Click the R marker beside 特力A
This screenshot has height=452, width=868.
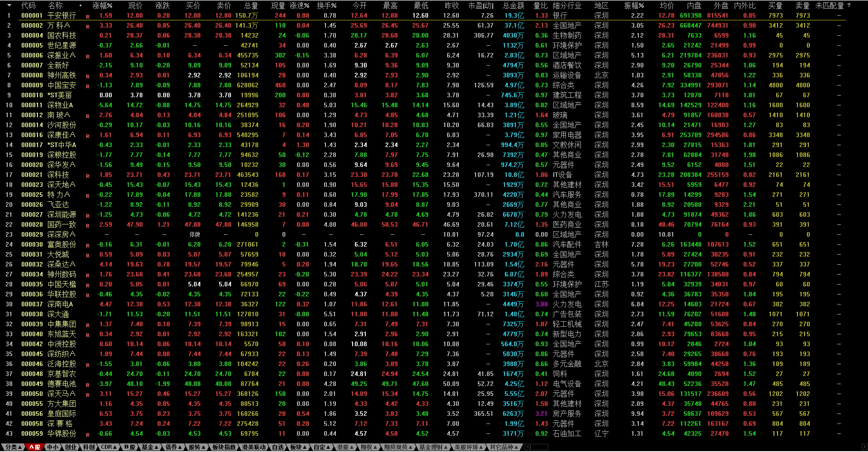click(88, 196)
